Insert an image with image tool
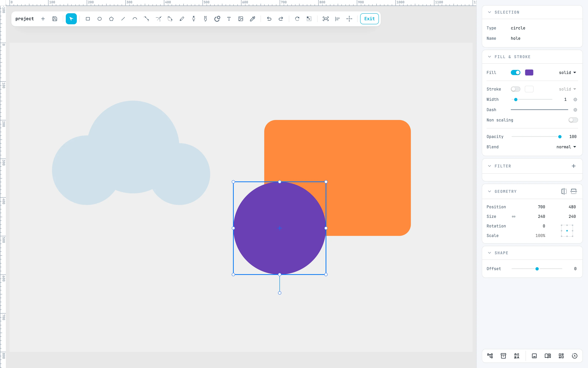The image size is (588, 368). [241, 19]
